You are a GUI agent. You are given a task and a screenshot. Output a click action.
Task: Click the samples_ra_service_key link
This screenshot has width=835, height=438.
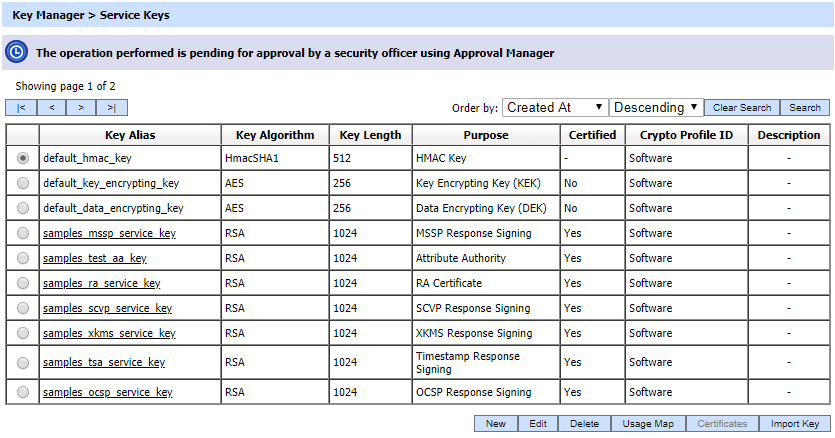pos(101,283)
